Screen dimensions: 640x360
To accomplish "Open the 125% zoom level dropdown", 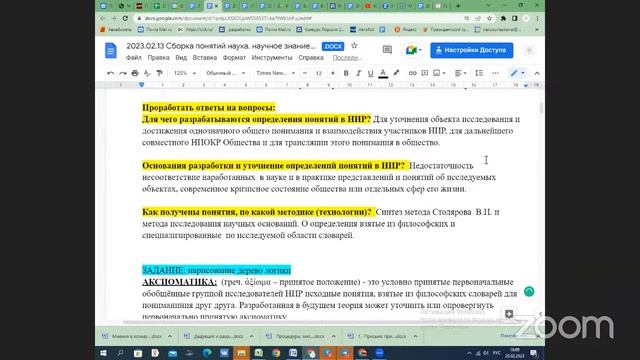I will 184,73.
